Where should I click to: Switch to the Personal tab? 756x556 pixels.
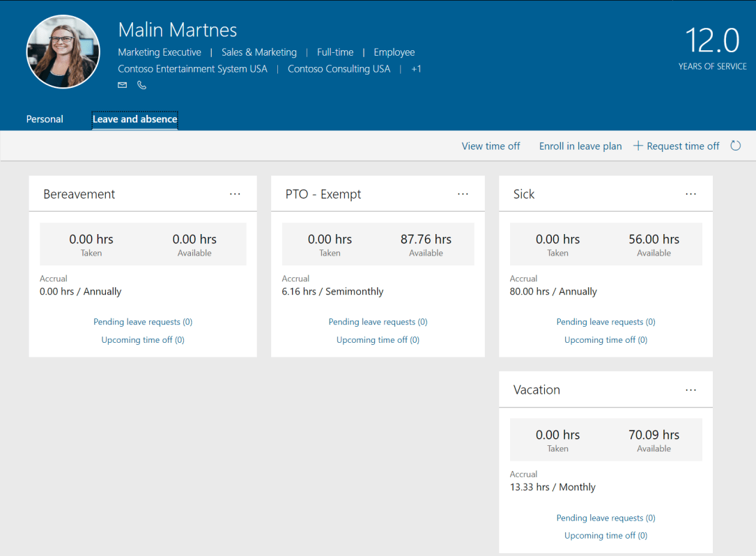coord(45,119)
